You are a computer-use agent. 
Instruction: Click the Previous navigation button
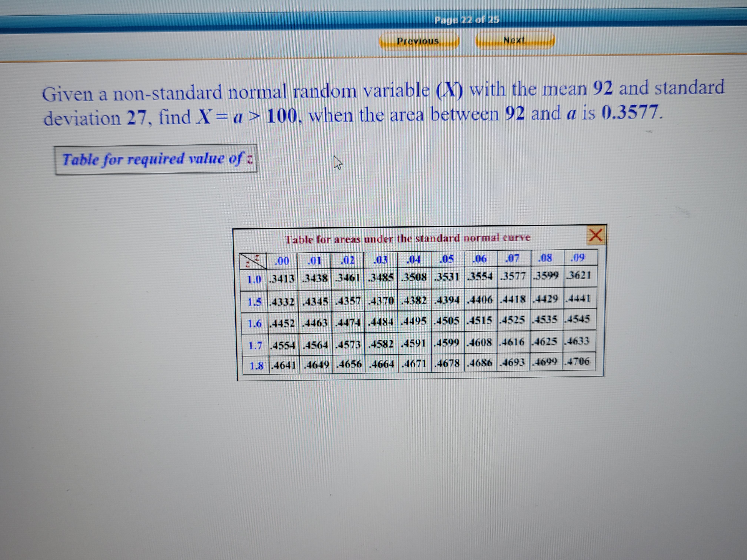[x=418, y=41]
